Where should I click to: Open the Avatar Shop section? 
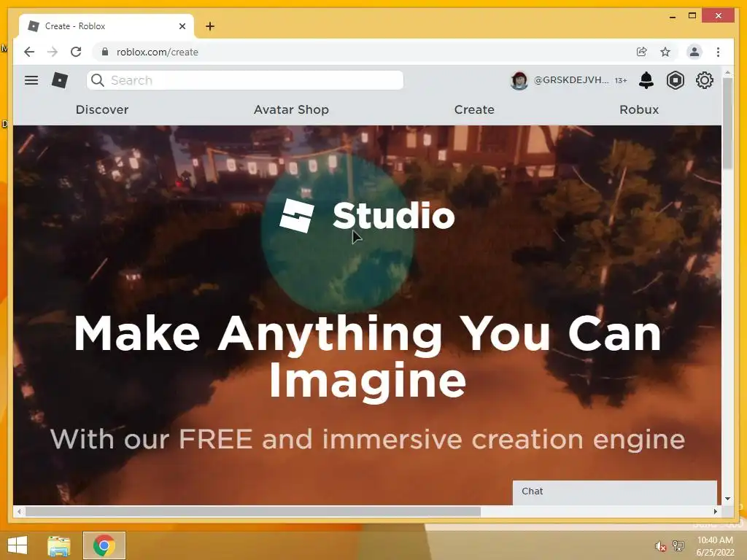click(x=291, y=109)
